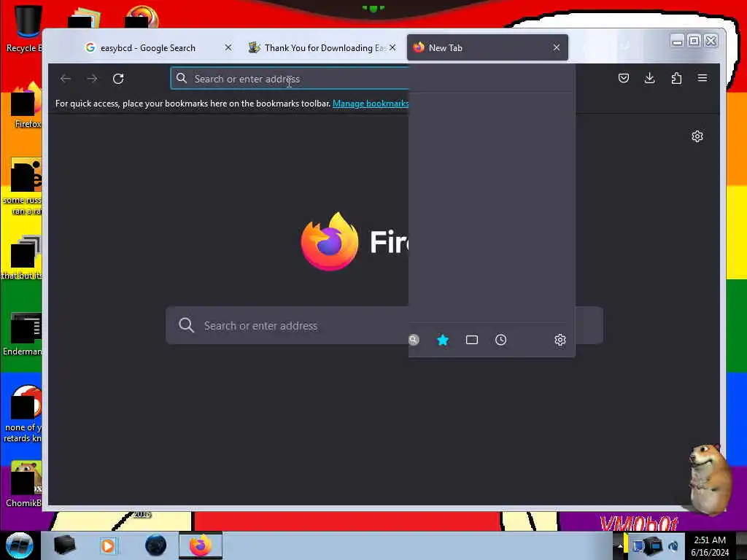Select the New Tab tab
Screen dimensions: 747x560
pos(487,47)
